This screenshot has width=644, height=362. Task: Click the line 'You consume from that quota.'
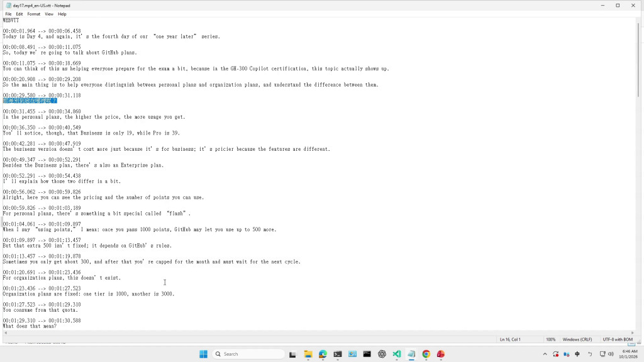tap(40, 310)
